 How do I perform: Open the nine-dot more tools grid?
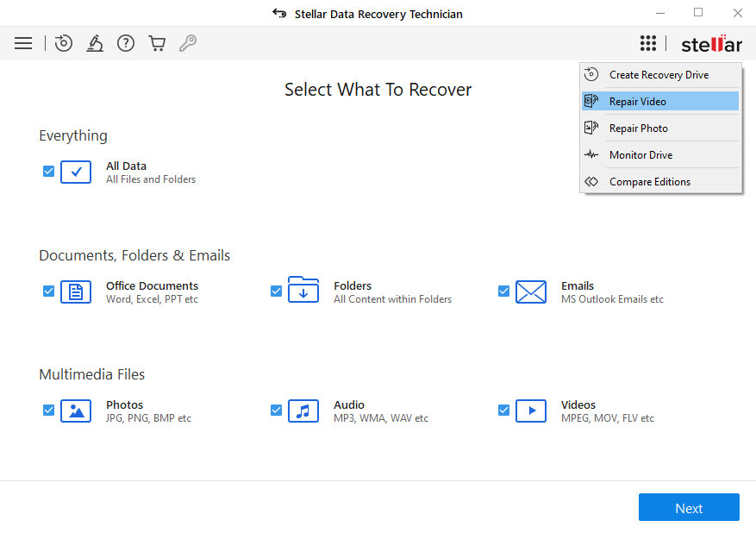click(647, 43)
